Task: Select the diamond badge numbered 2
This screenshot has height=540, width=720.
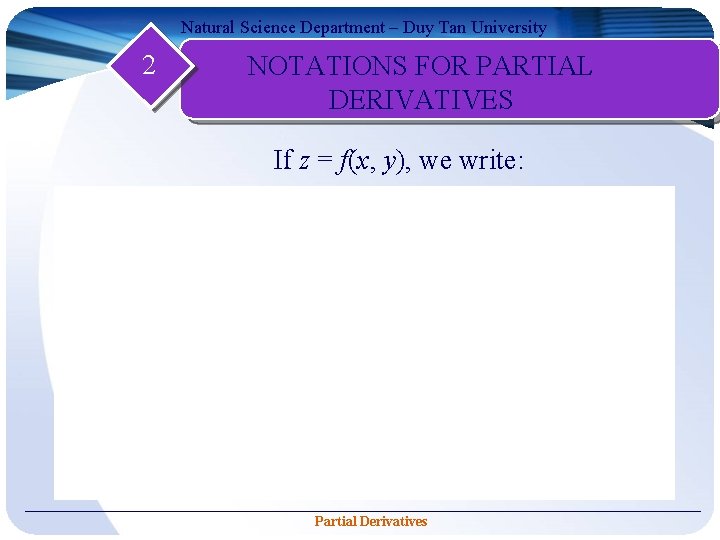Action: (150, 65)
